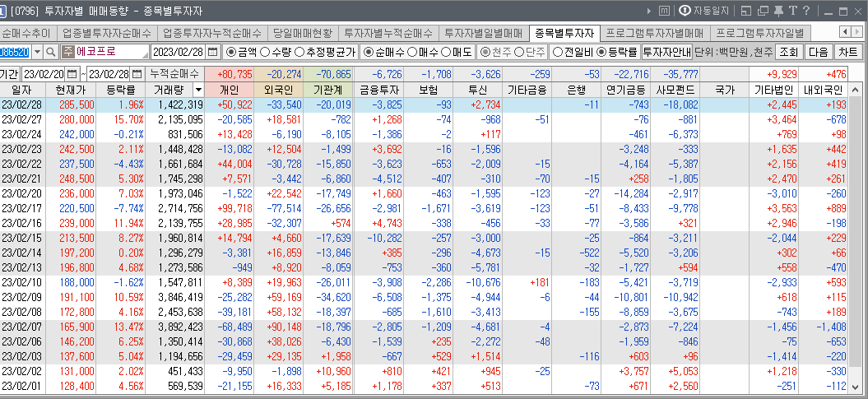Image resolution: width=868 pixels, height=399 pixels.
Task: Click the font size T icon
Action: (x=792, y=11)
